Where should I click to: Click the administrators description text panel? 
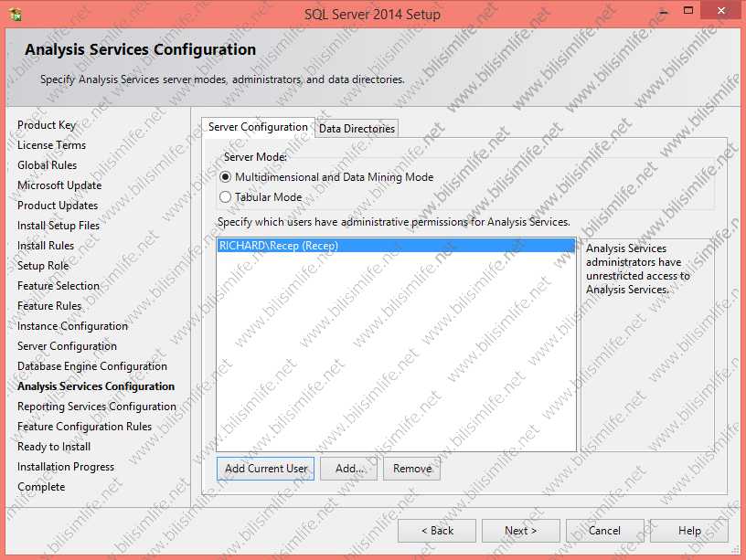(647, 345)
